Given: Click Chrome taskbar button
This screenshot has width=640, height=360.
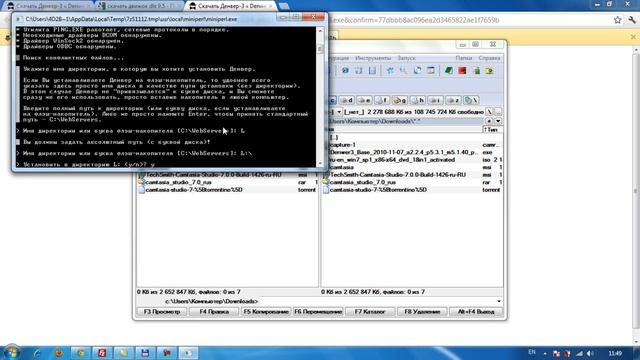Looking at the screenshot, I should click(81, 353).
